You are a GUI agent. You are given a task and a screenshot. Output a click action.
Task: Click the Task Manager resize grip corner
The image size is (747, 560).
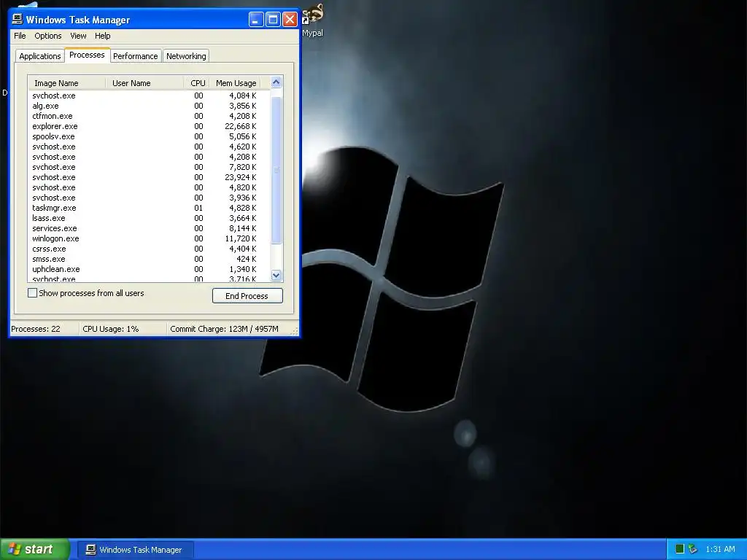point(295,331)
